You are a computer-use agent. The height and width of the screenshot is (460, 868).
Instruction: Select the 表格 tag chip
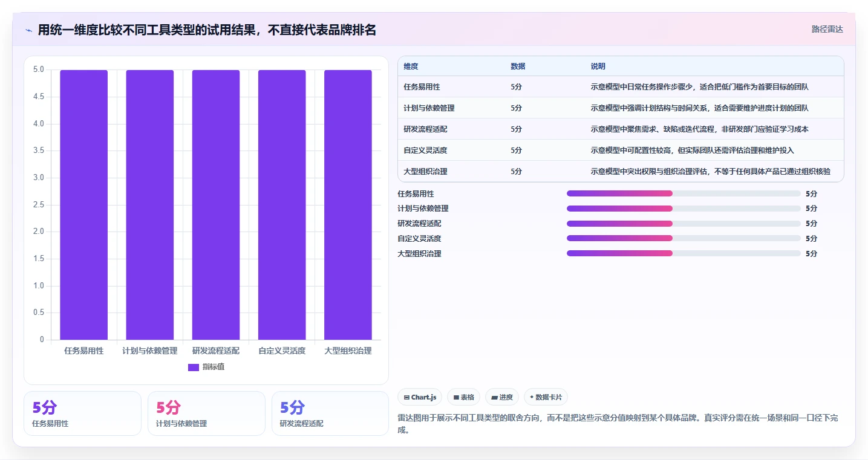pyautogui.click(x=463, y=397)
